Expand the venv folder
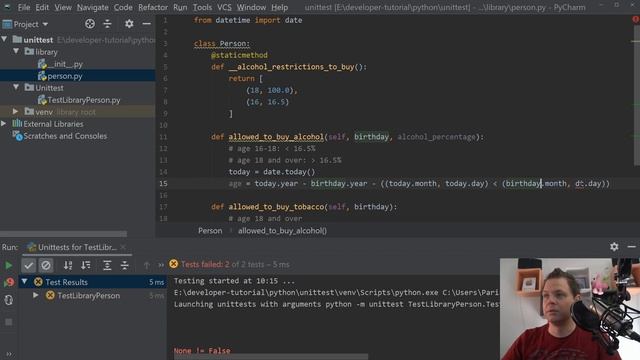 16,111
